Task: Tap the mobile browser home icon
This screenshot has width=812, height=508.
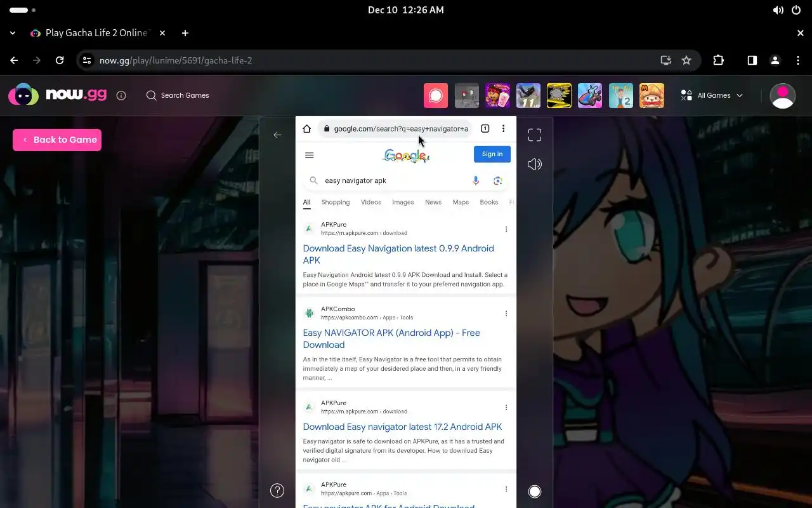Action: 306,128
